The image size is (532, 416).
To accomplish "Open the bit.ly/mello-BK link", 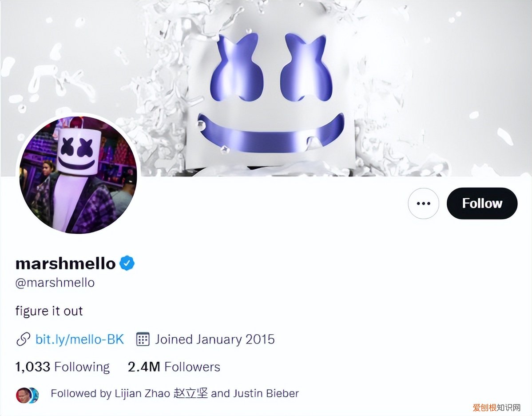I will click(x=80, y=339).
